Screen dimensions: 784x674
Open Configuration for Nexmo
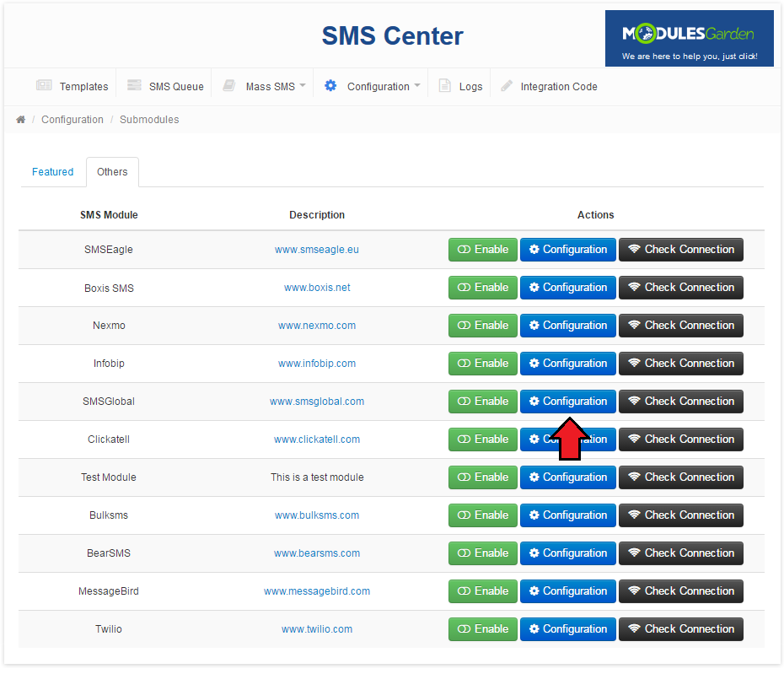tap(568, 326)
